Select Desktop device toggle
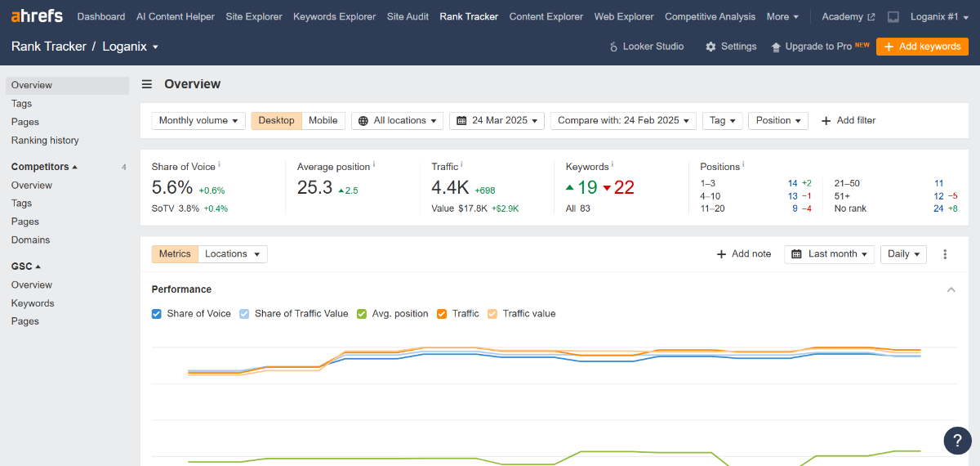The width and height of the screenshot is (980, 466). (276, 120)
